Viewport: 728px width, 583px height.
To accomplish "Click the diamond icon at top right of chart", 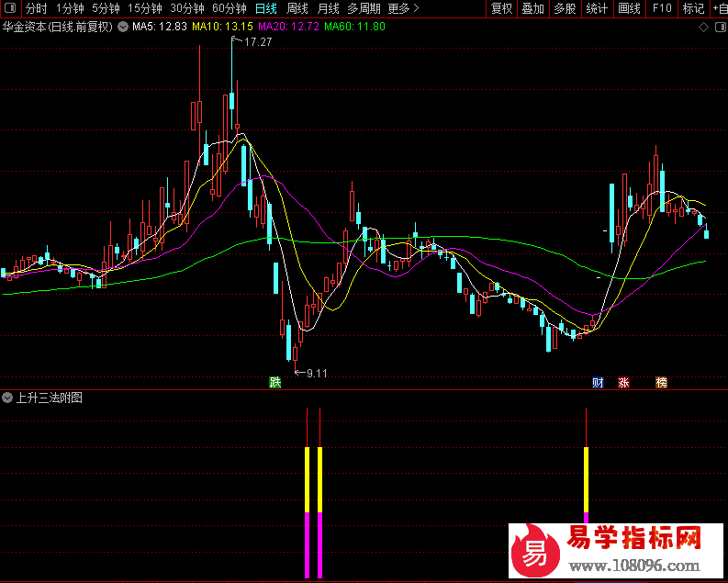I will point(703,28).
